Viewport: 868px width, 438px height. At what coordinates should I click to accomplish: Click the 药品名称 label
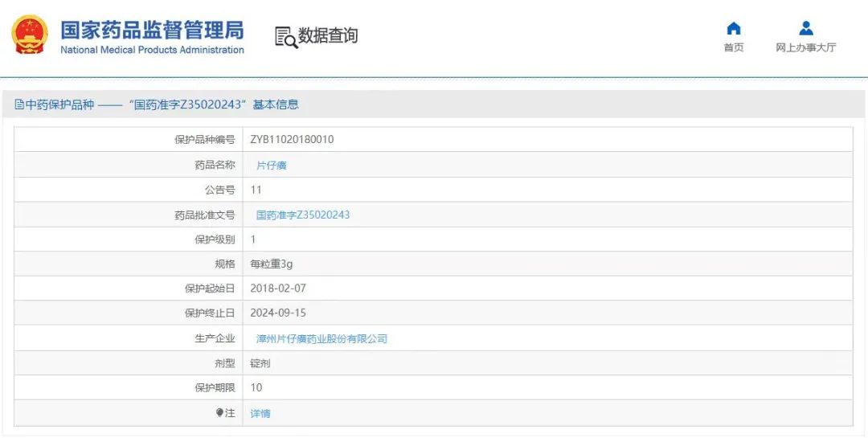pos(215,165)
